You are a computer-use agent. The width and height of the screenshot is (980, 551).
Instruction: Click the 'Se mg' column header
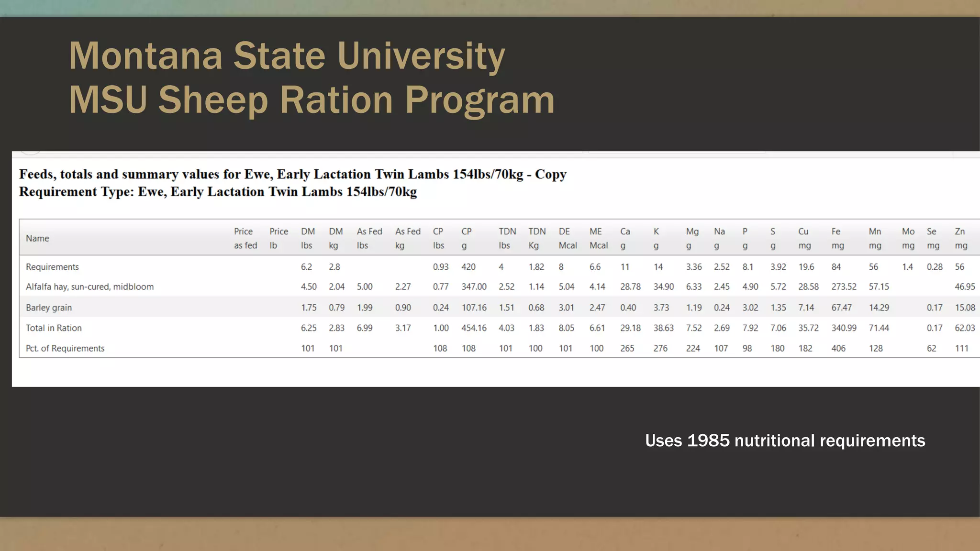click(x=933, y=238)
